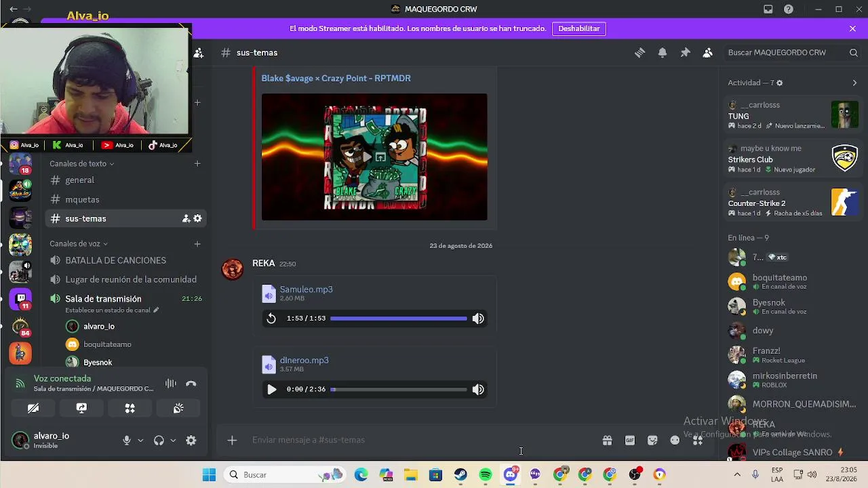Mute the Samuleo.mp3 volume
The height and width of the screenshot is (488, 868).
(478, 319)
